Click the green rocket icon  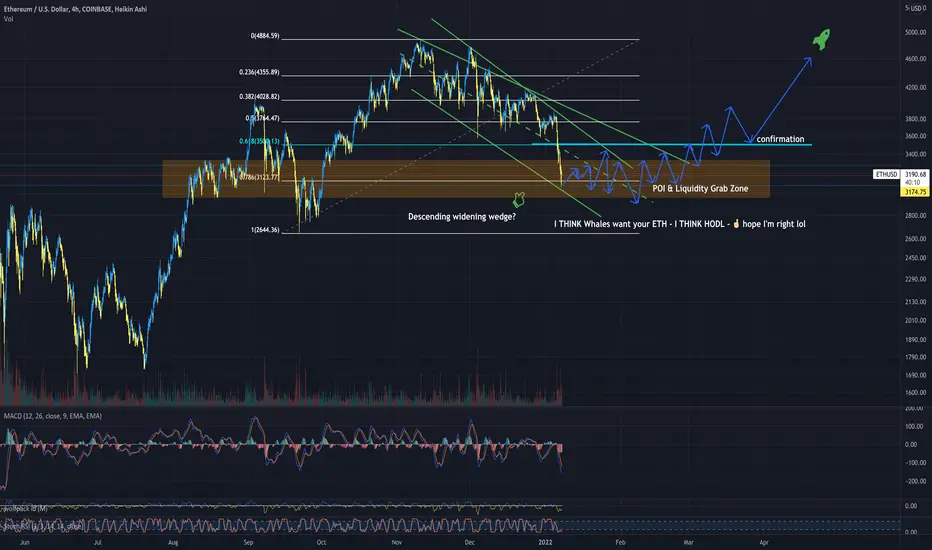[821, 39]
